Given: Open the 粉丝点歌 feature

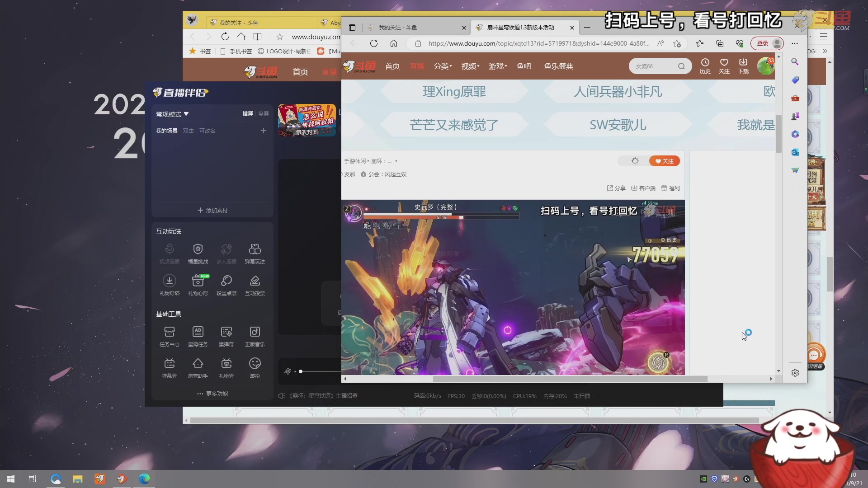Looking at the screenshot, I should click(226, 285).
